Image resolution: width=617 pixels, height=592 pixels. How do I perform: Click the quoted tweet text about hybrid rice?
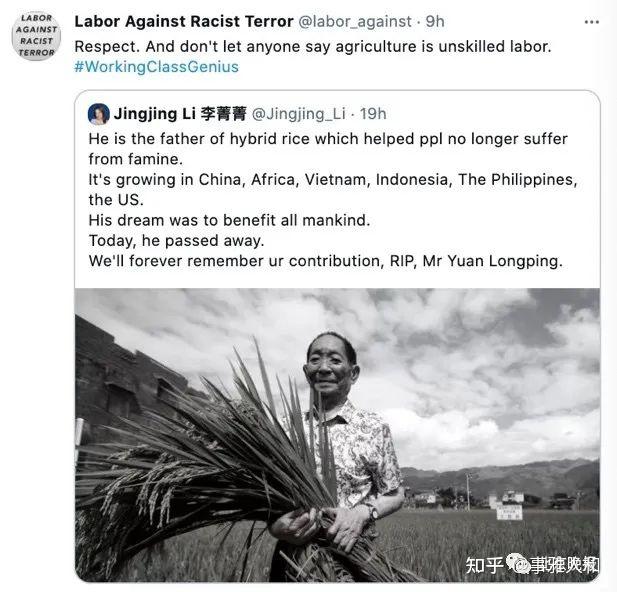click(333, 200)
